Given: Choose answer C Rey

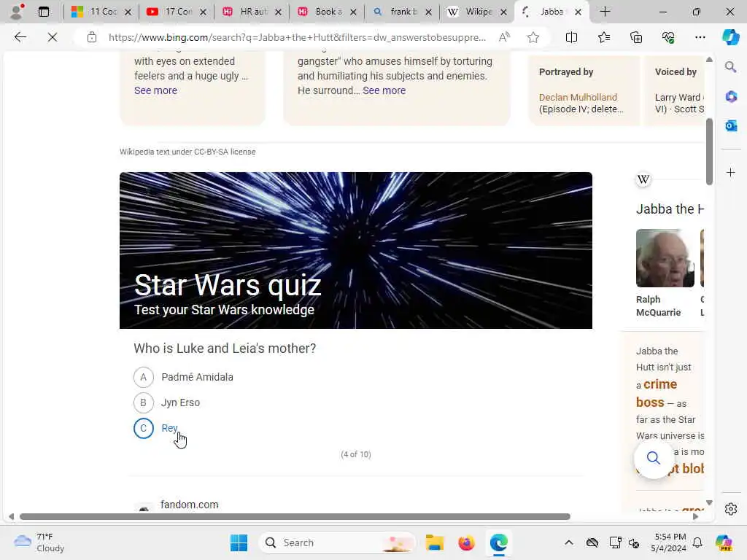Looking at the screenshot, I should pos(156,428).
